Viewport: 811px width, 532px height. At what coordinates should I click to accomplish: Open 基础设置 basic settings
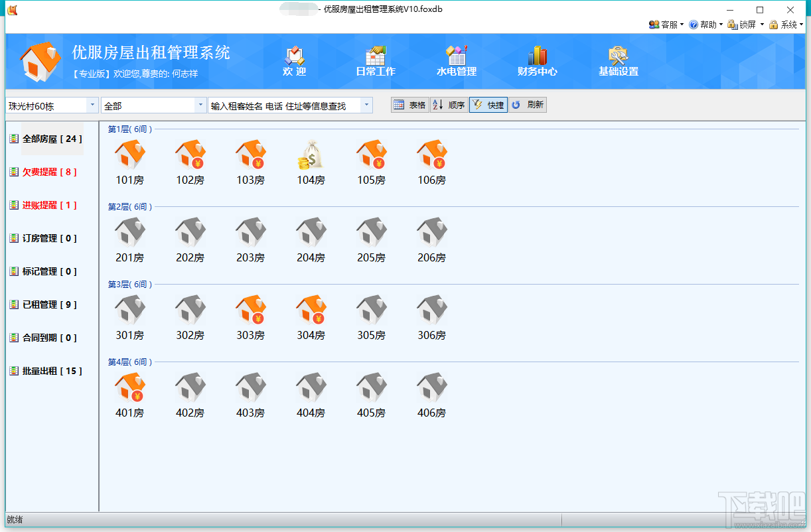coord(619,61)
